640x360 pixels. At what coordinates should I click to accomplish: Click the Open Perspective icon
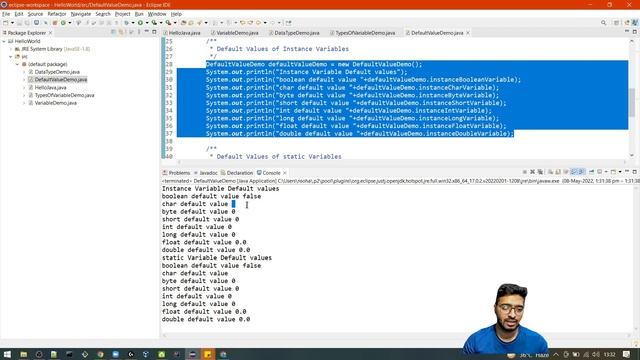[x=616, y=23]
